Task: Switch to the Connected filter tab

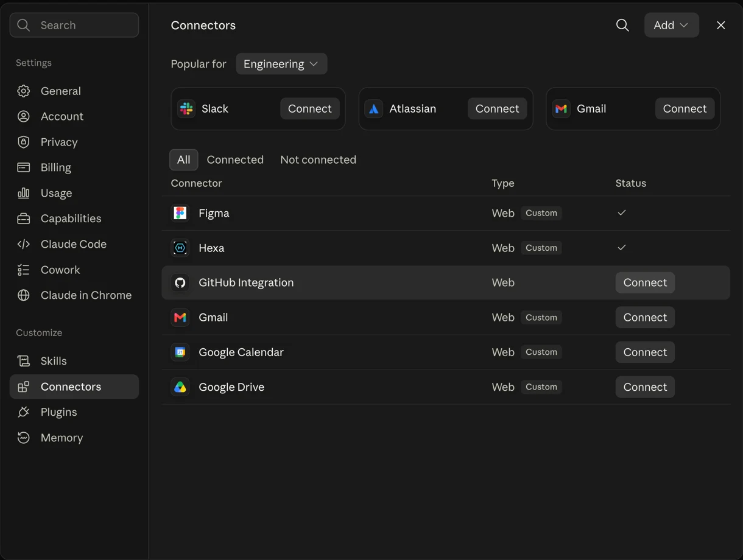Action: tap(235, 159)
